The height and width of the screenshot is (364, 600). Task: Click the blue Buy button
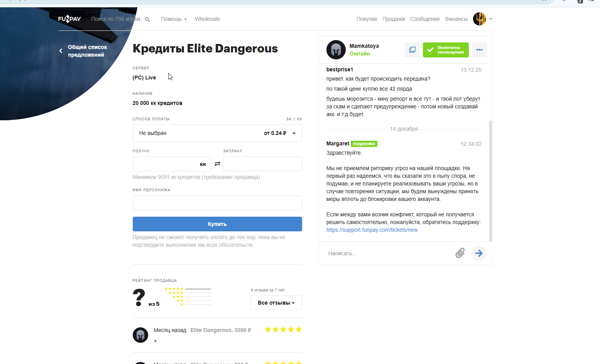[x=217, y=224]
